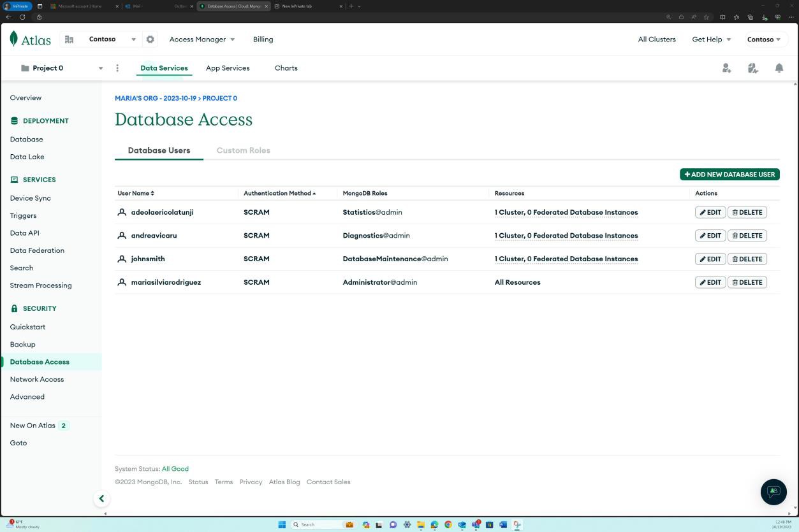Click the MongoDB Atlas leaf logo
This screenshot has height=532, width=799.
click(11, 39)
